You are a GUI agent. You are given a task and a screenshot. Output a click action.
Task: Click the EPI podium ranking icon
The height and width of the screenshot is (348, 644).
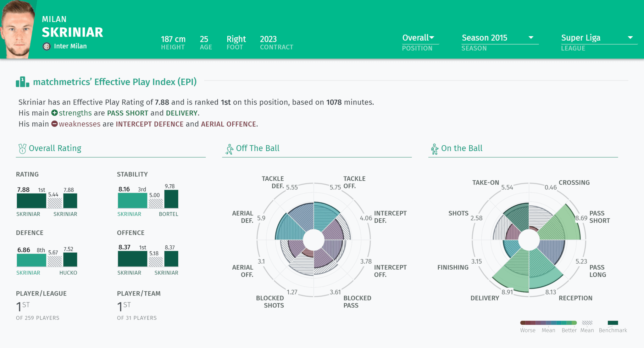point(23,82)
